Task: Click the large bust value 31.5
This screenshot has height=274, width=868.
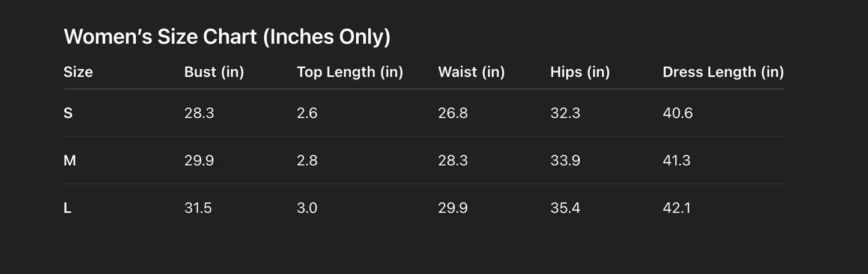Action: (198, 208)
